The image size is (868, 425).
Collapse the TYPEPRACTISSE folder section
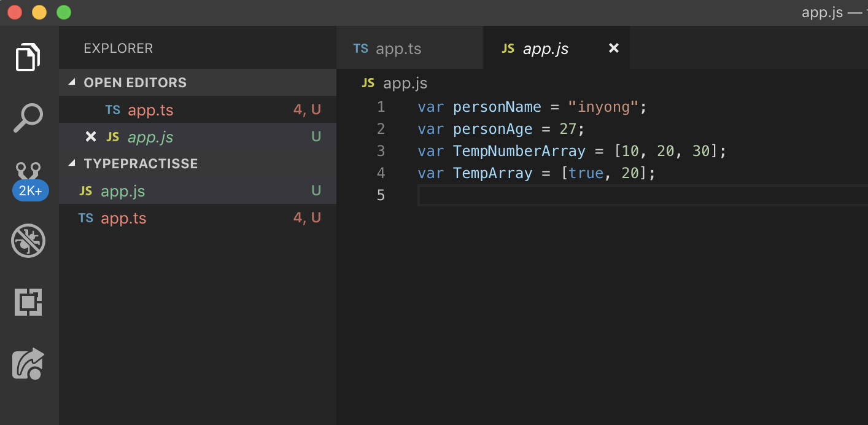(x=198, y=163)
